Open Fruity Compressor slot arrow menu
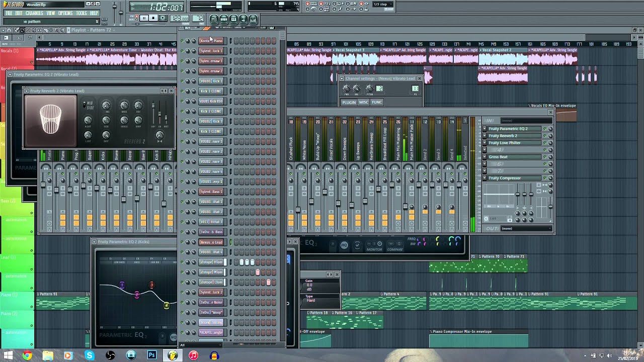This screenshot has width=644, height=362. pyautogui.click(x=485, y=178)
